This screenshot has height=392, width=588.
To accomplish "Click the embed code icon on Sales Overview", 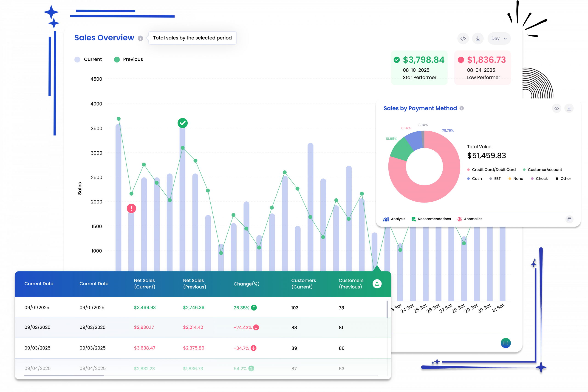I will 463,38.
